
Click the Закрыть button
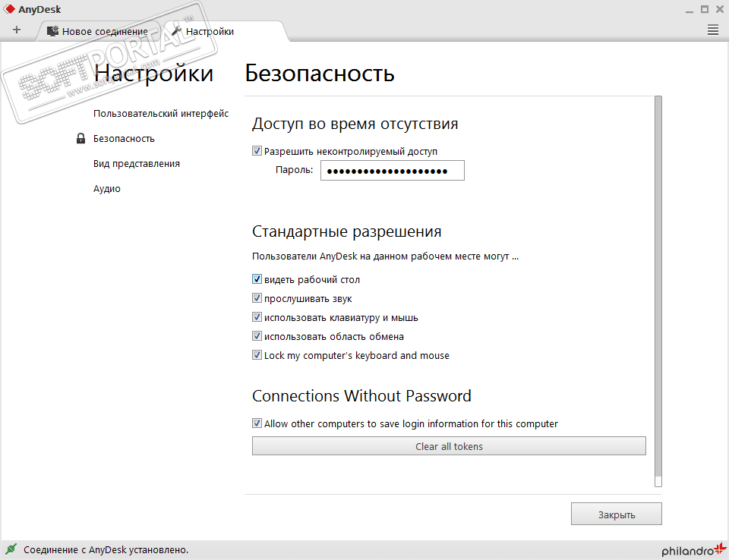point(616,514)
